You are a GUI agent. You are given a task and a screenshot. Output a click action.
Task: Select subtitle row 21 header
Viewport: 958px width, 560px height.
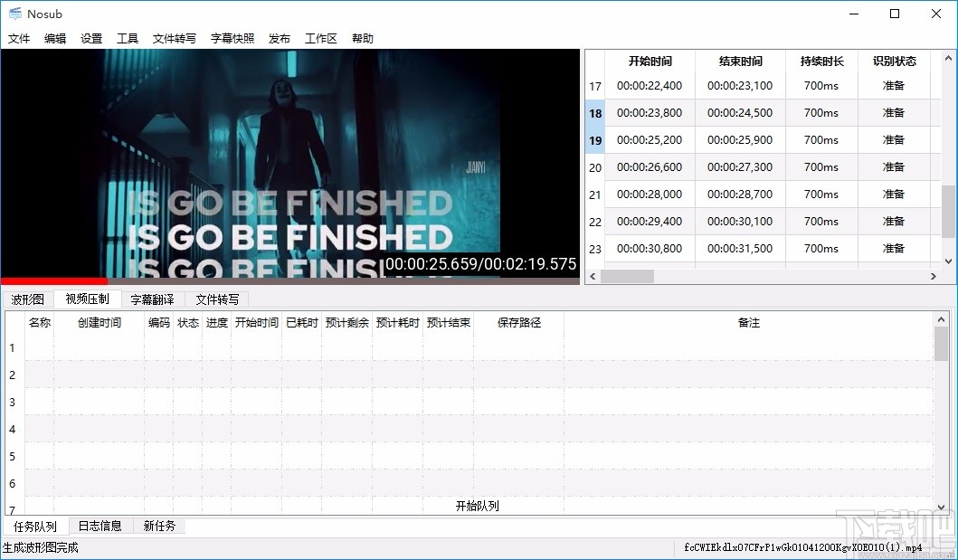[595, 195]
